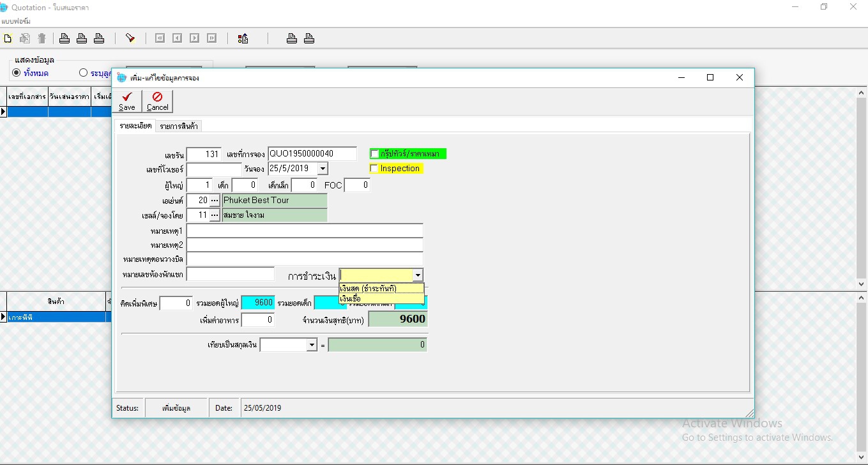This screenshot has height=465, width=868.
Task: Open salesperson lookup beside สมชาย ใจงาม
Action: tap(215, 215)
